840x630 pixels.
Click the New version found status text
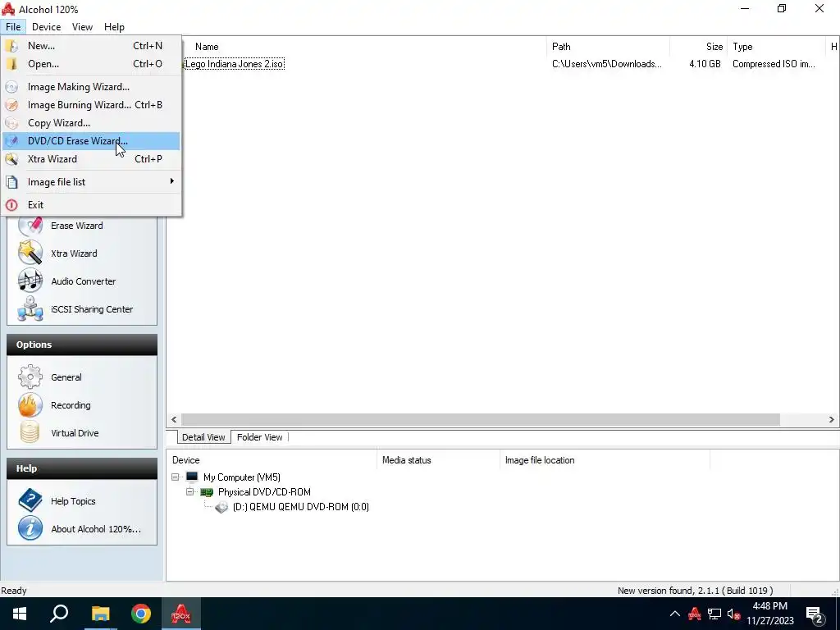[696, 591]
